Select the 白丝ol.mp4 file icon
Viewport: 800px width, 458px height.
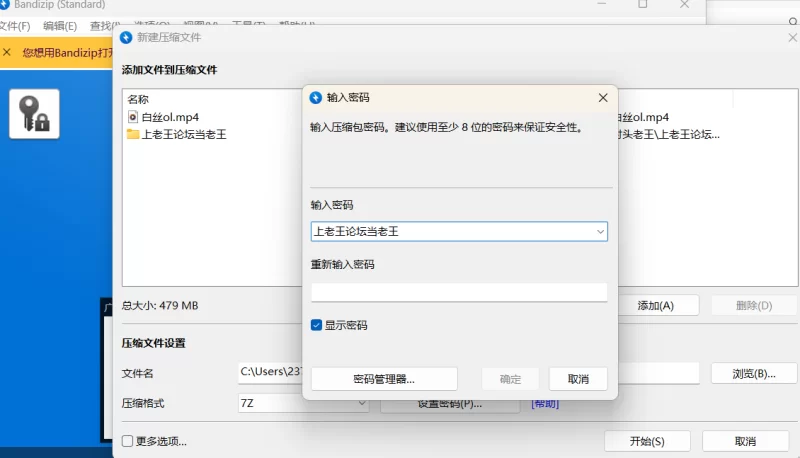pos(133,117)
